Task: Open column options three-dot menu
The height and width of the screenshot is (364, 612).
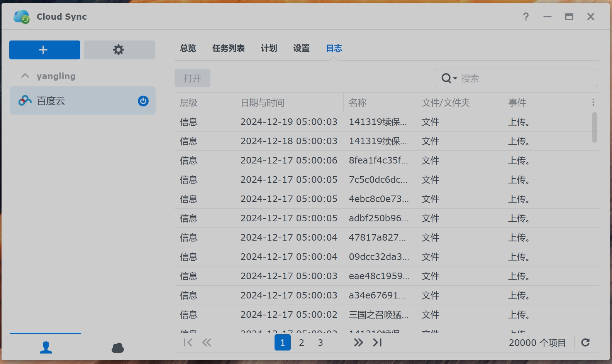Action: pos(593,102)
